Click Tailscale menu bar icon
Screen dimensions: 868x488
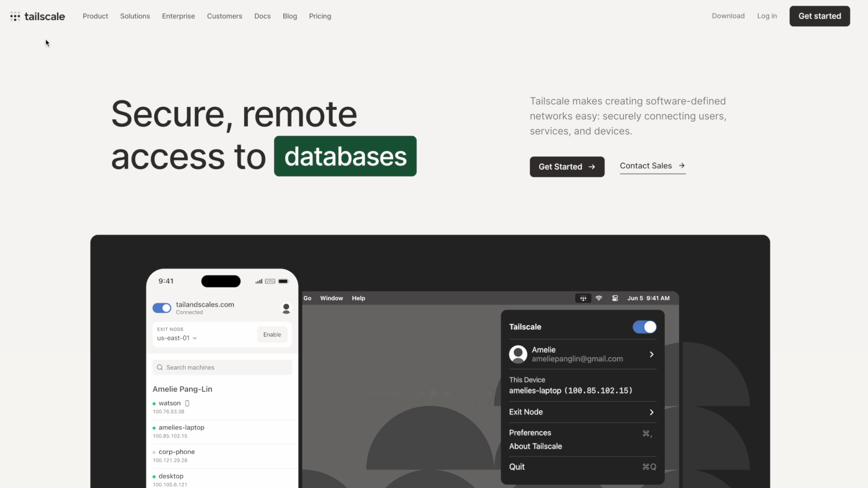(583, 298)
